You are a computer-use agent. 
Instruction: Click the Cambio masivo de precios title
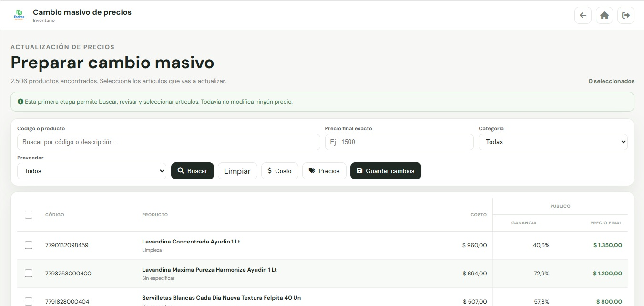[x=82, y=12]
